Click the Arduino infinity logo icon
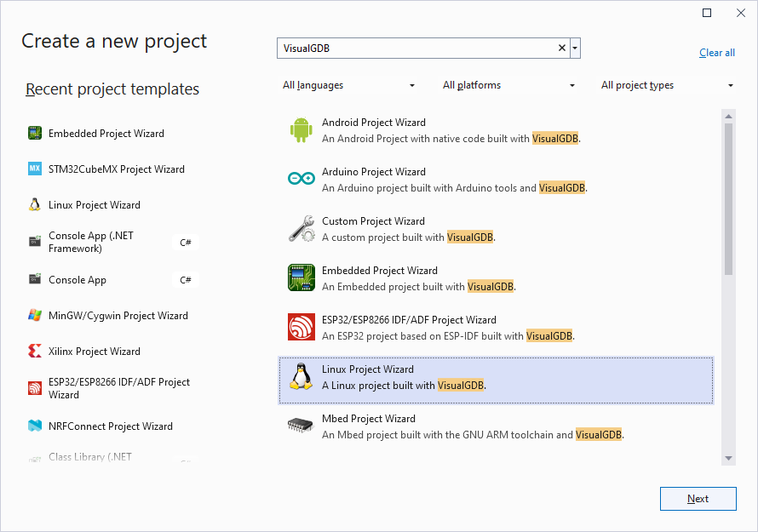758x532 pixels. (301, 179)
